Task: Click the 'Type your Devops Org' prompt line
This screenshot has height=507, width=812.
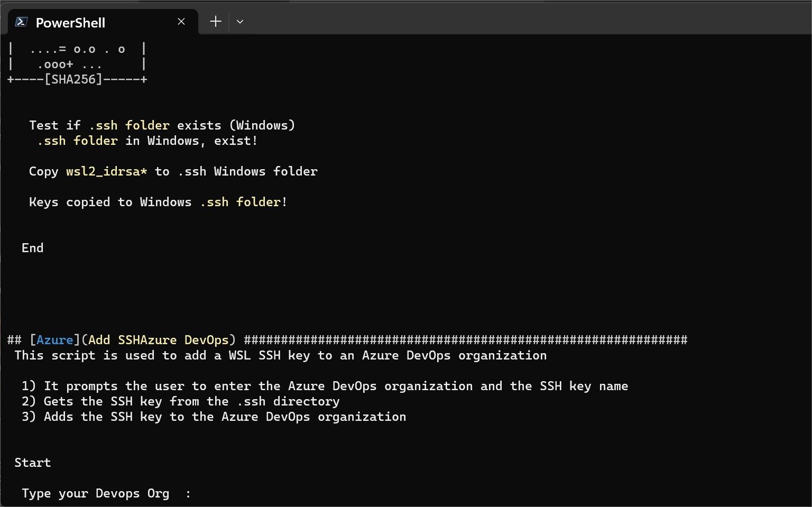Action: [106, 494]
